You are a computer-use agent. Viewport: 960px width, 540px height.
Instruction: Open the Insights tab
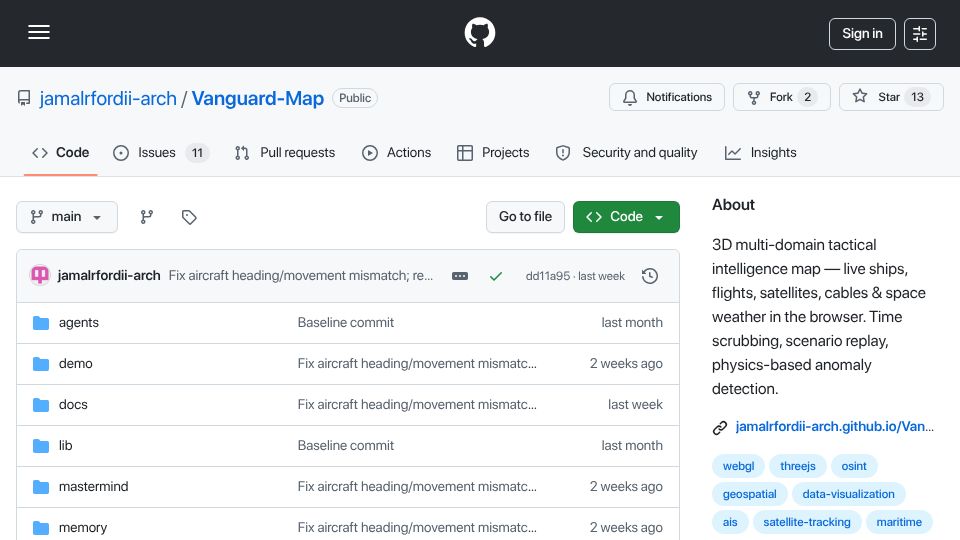[760, 152]
